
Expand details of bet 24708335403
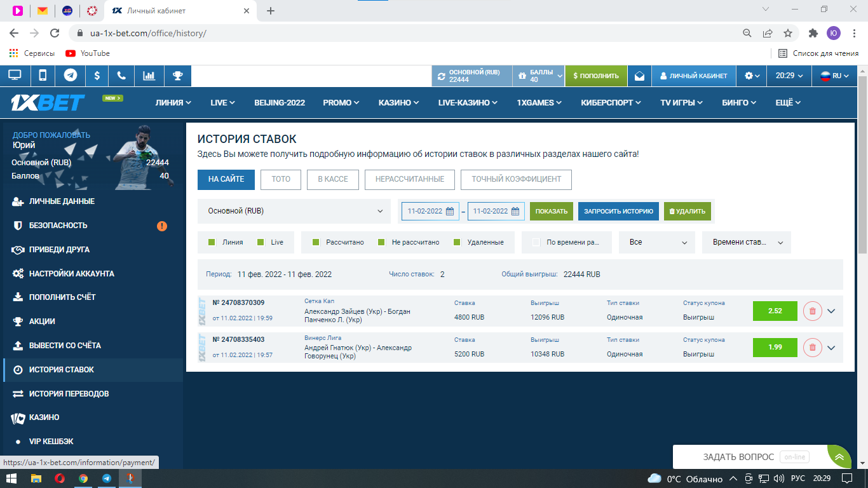point(831,348)
